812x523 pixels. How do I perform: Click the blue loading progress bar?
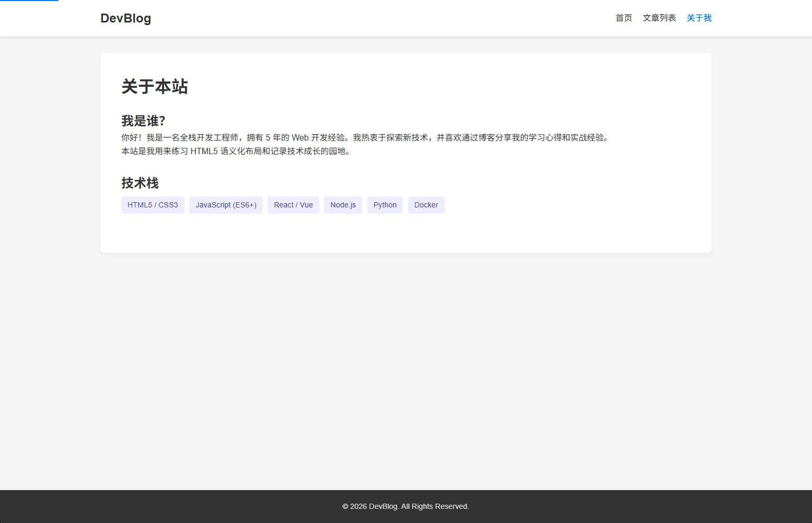click(x=29, y=1)
